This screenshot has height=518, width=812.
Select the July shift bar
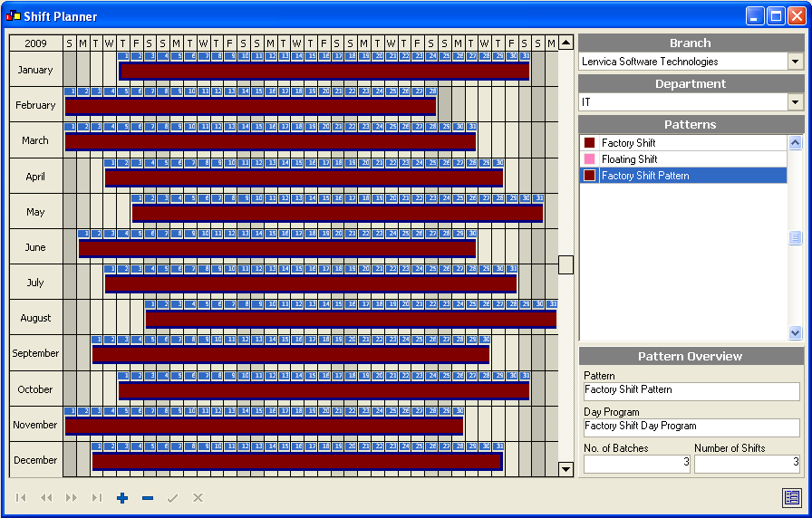[x=311, y=284]
